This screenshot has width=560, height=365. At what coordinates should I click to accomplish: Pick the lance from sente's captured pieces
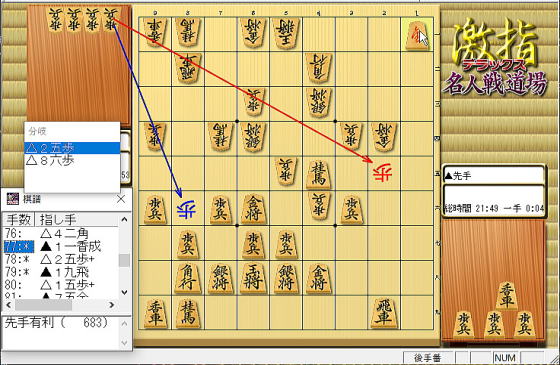506,296
